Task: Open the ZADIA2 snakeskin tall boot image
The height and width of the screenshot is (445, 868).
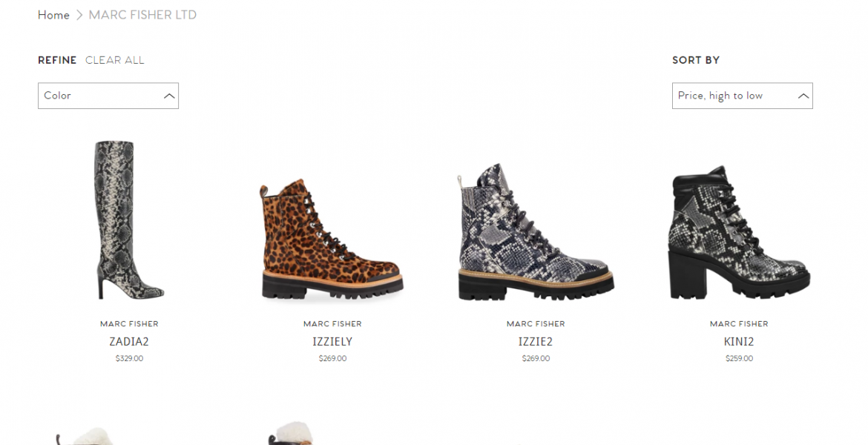Action: (130, 220)
